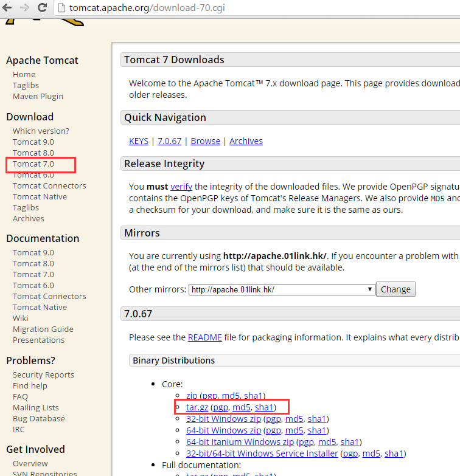This screenshot has height=476, width=460.
Task: Open Tomcat 7.0 under Documentation
Action: coord(33,274)
